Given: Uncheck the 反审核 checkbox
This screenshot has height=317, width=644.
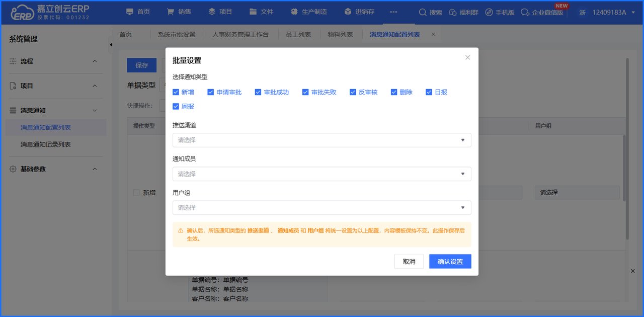Looking at the screenshot, I should 353,92.
